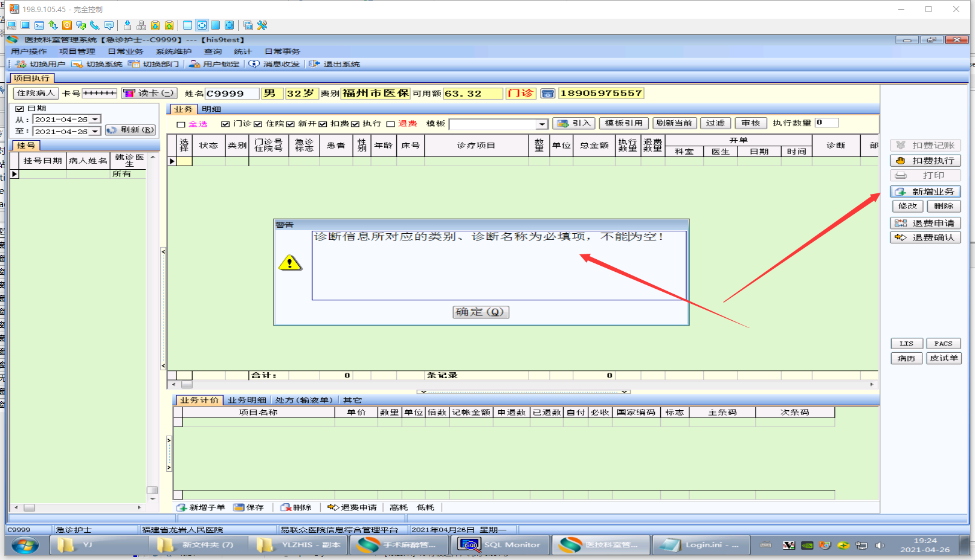The height and width of the screenshot is (560, 975).
Task: Click the horizontal scrollbar under business grid
Action: pos(523,384)
